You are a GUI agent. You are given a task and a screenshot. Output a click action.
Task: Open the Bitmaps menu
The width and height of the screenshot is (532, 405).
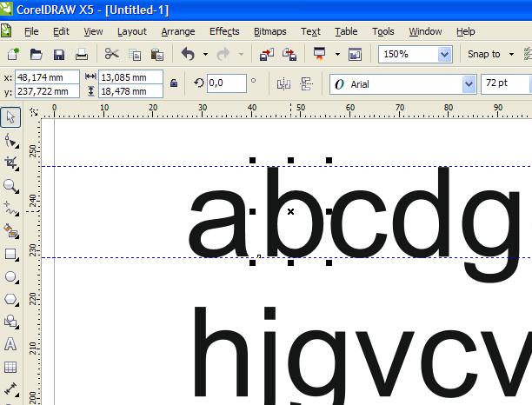(x=270, y=31)
